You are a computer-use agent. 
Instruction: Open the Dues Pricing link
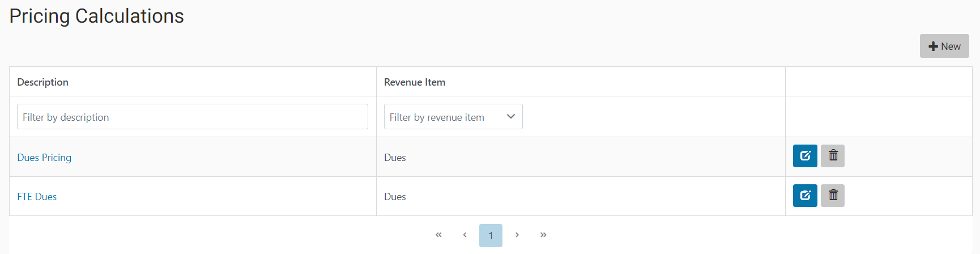click(44, 157)
